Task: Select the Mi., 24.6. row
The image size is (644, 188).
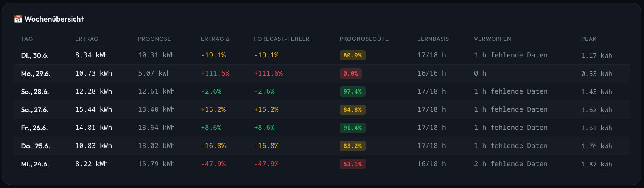Action: point(322,164)
